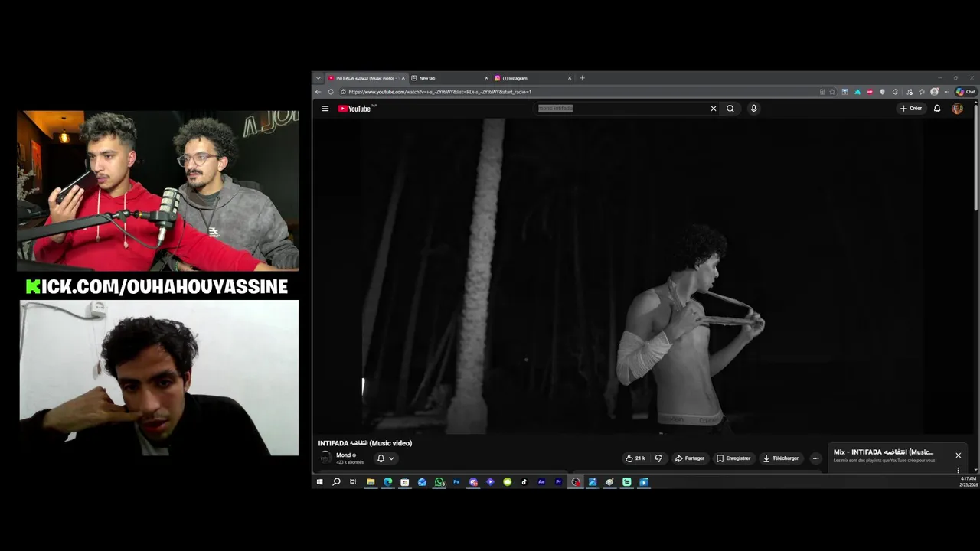Clear the YouTube search box with X
The height and width of the screenshot is (551, 980).
(x=714, y=109)
